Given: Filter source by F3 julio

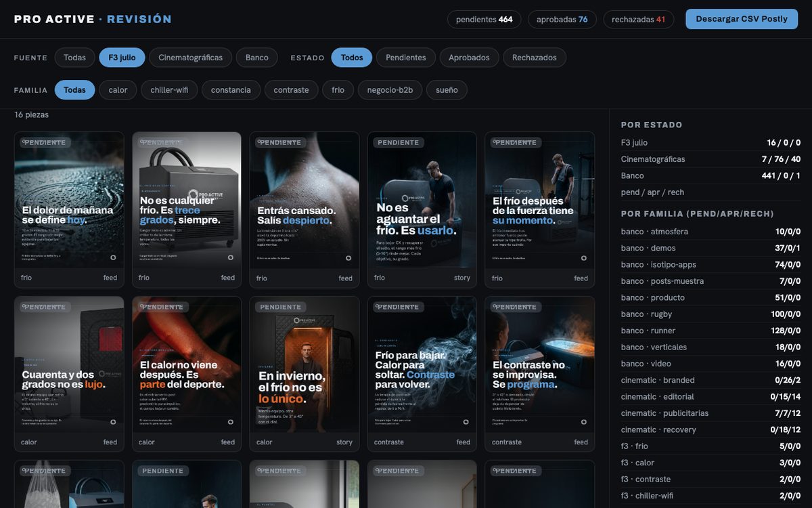Looking at the screenshot, I should point(122,58).
